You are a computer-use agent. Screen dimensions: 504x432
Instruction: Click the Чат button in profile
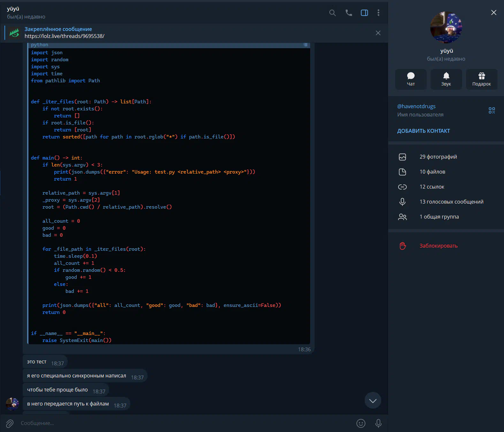pyautogui.click(x=411, y=79)
